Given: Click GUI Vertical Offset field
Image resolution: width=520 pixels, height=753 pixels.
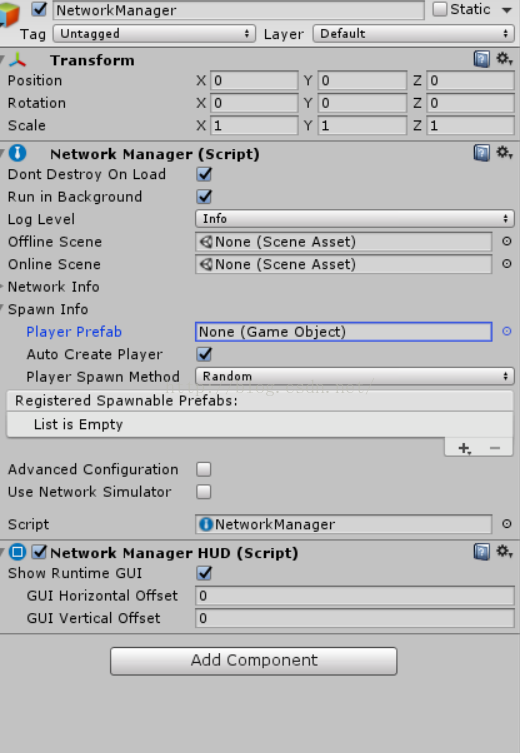Looking at the screenshot, I should coord(355,618).
